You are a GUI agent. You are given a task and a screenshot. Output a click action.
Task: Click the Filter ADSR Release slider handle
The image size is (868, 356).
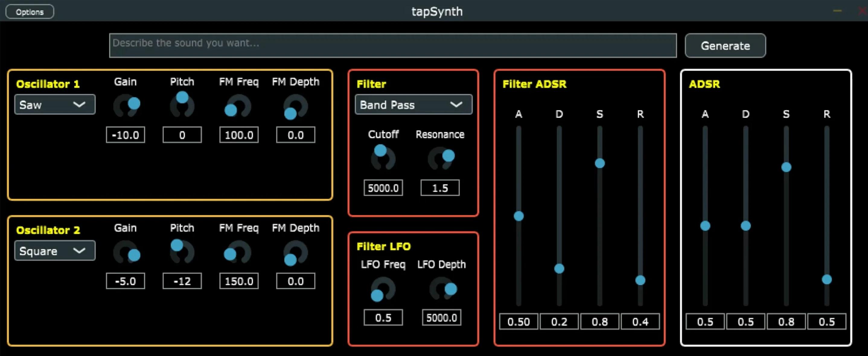click(640, 280)
